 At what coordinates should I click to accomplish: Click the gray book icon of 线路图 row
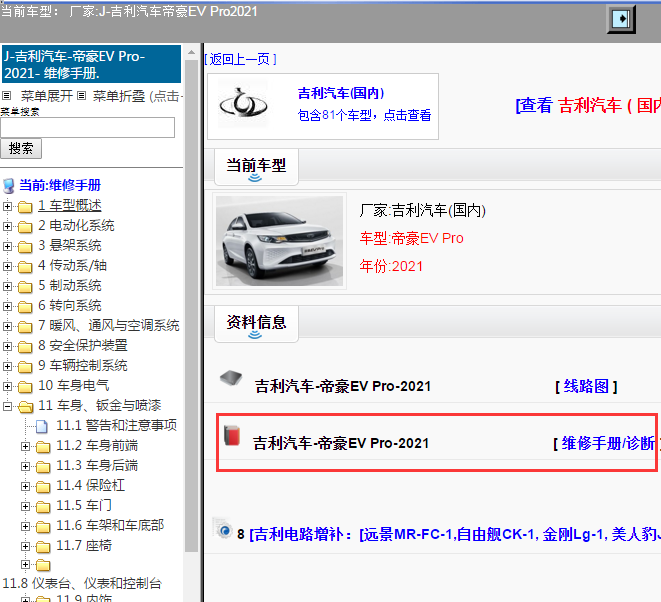click(x=231, y=378)
